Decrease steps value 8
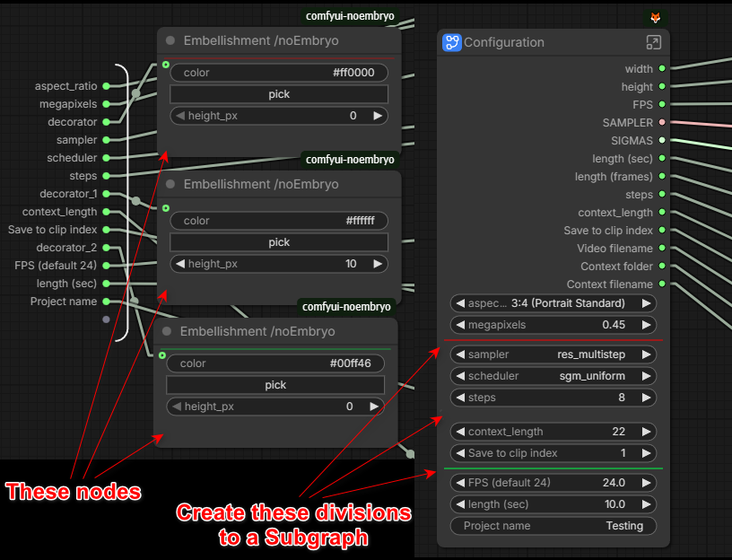Viewport: 732px width, 560px height. click(460, 398)
